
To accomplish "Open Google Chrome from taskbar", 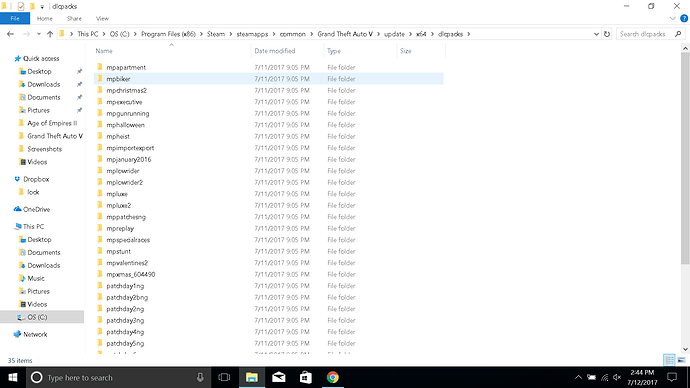I will [333, 377].
